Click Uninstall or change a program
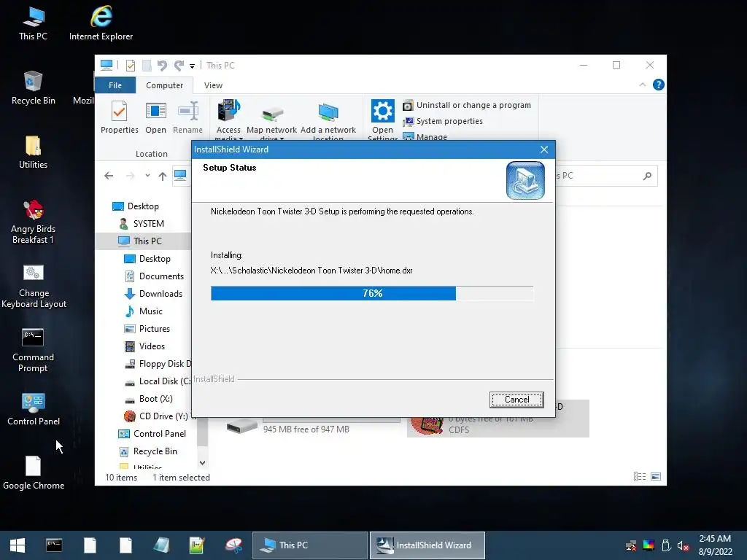 click(x=467, y=105)
